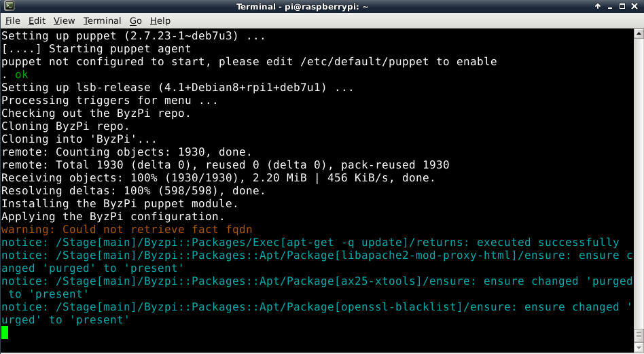Click the green cursor block at the prompt
Viewport: 644px width, 354px height.
5,333
